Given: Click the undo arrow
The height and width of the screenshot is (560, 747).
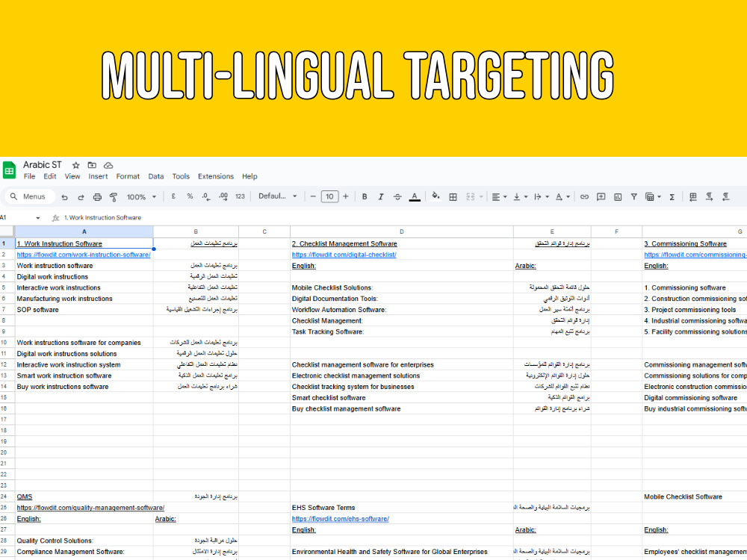Looking at the screenshot, I should 65,196.
